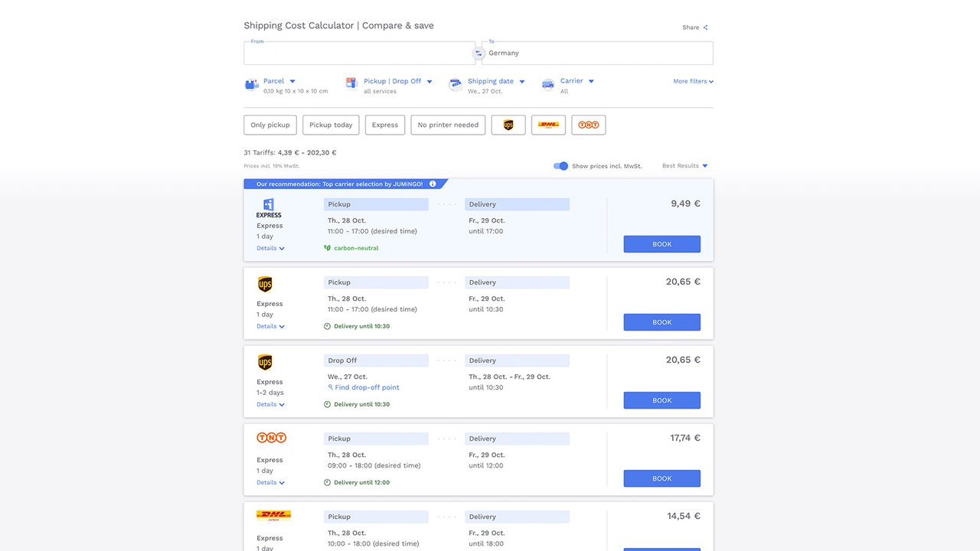
Task: Open the Best Results sorting dropdown
Action: coord(684,165)
